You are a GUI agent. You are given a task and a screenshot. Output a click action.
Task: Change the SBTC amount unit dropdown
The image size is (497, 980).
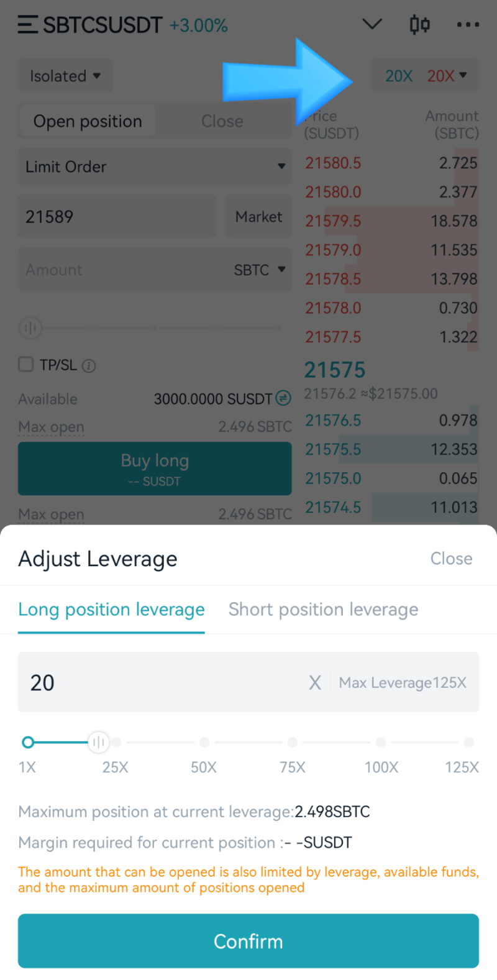(x=260, y=270)
